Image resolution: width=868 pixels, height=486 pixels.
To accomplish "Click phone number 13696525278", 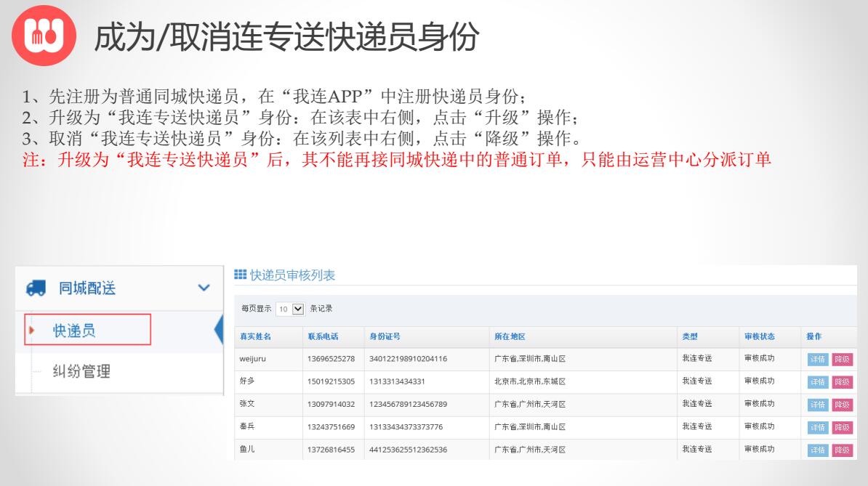I will tap(331, 359).
